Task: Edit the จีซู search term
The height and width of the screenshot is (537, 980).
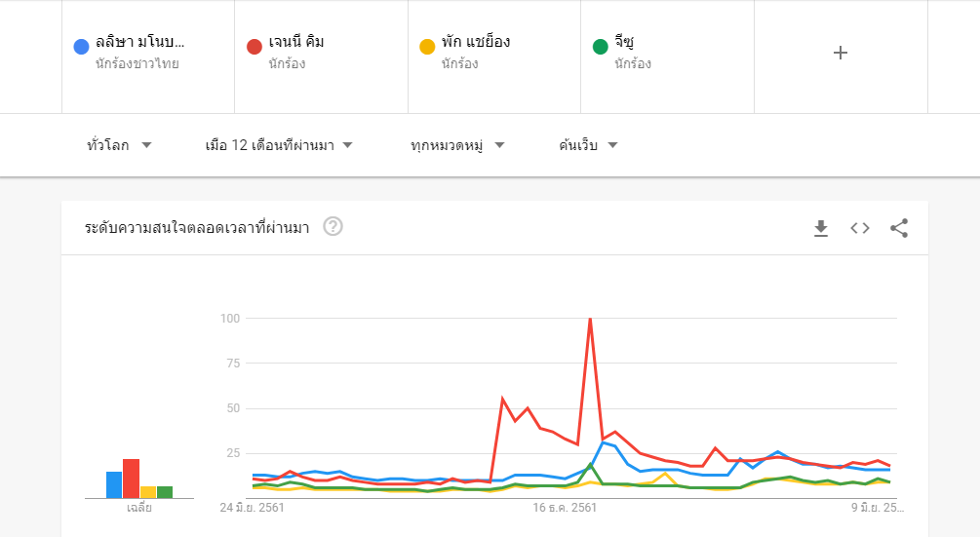Action: click(667, 54)
